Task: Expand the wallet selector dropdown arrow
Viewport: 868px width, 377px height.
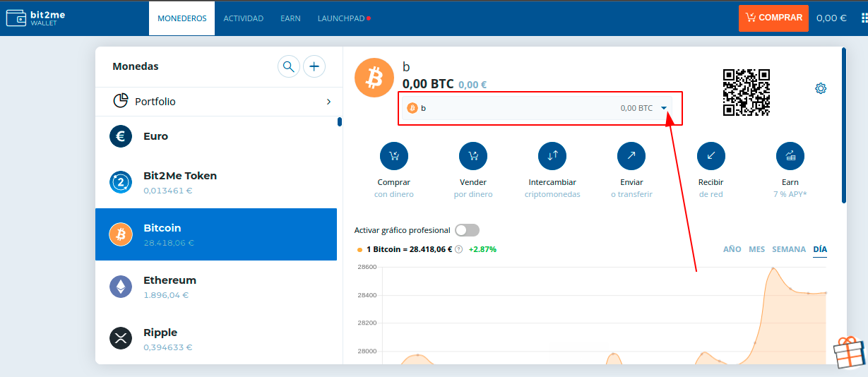Action: click(665, 108)
